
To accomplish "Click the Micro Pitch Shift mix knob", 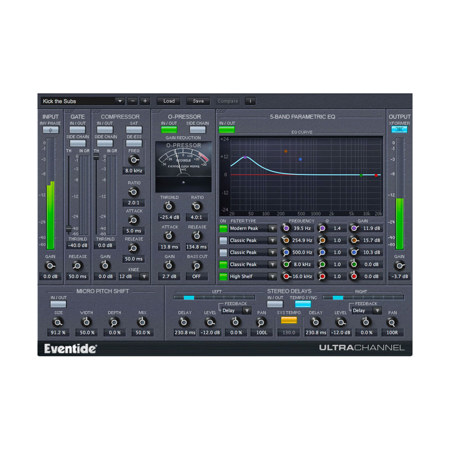I will [142, 322].
